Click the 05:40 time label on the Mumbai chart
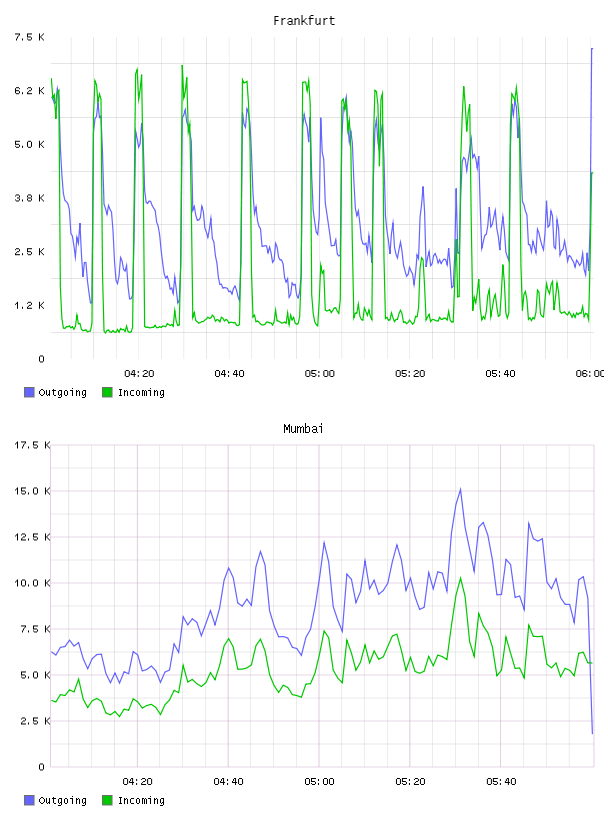Viewport: 608px width, 816px height. point(501,781)
